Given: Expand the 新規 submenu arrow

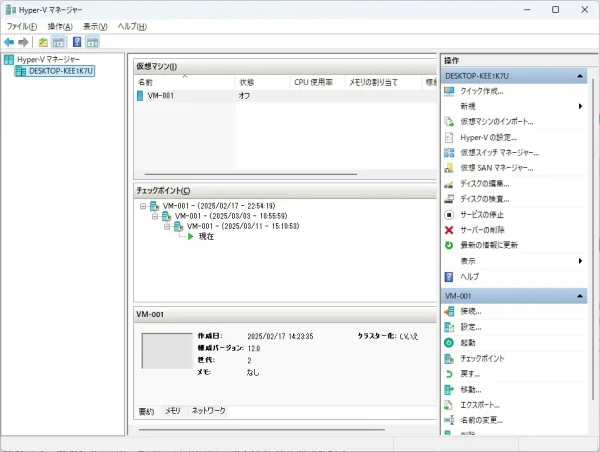Looking at the screenshot, I should [x=580, y=106].
